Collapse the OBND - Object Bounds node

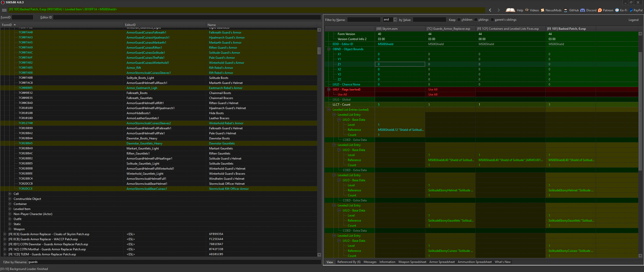(329, 49)
